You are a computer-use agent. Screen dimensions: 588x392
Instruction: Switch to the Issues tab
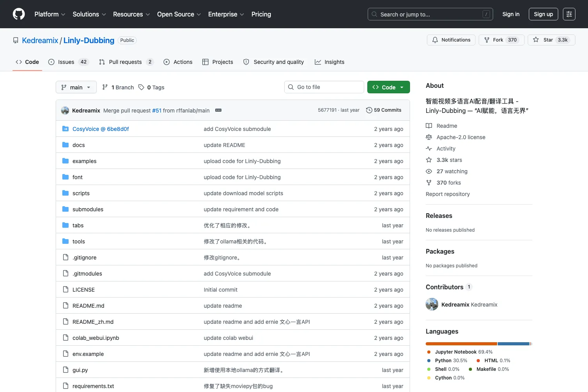[x=69, y=62]
